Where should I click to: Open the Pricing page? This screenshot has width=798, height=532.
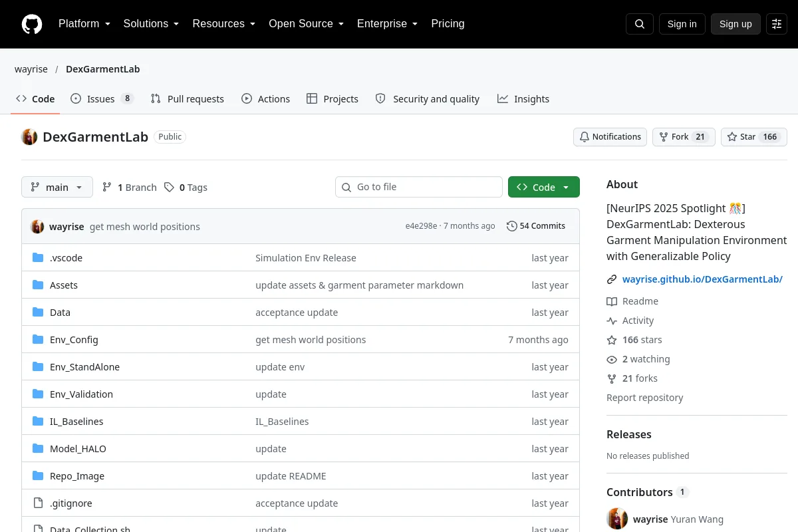pyautogui.click(x=448, y=24)
